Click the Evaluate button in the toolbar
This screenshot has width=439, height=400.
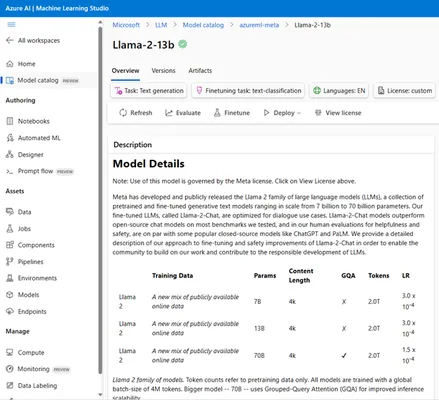pyautogui.click(x=183, y=113)
